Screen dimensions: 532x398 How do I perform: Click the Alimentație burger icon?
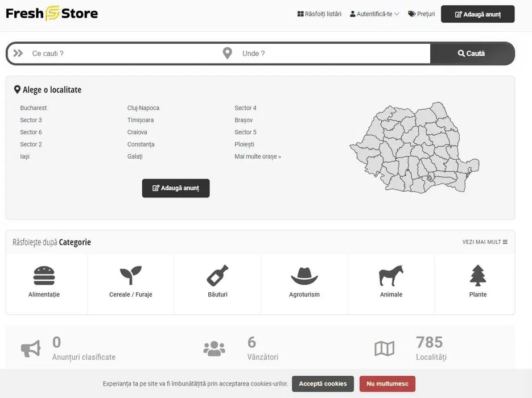pyautogui.click(x=44, y=276)
